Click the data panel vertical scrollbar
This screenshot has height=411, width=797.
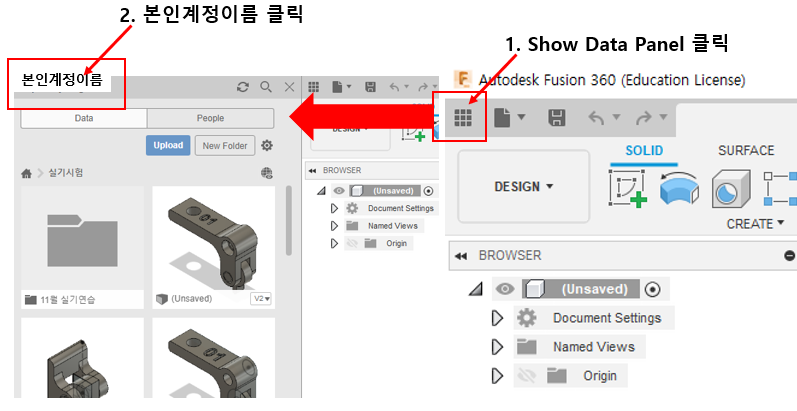click(289, 220)
